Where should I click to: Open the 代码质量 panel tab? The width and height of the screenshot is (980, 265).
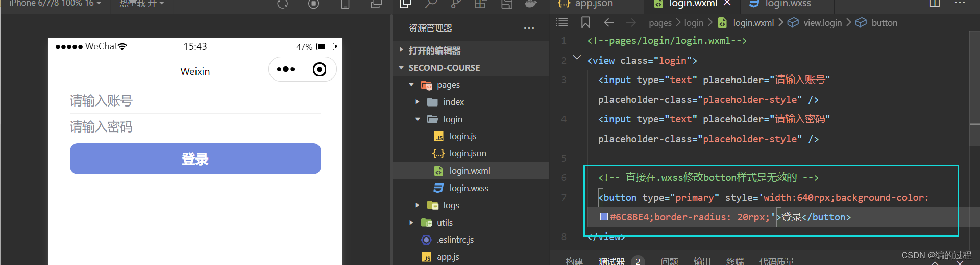click(x=776, y=261)
